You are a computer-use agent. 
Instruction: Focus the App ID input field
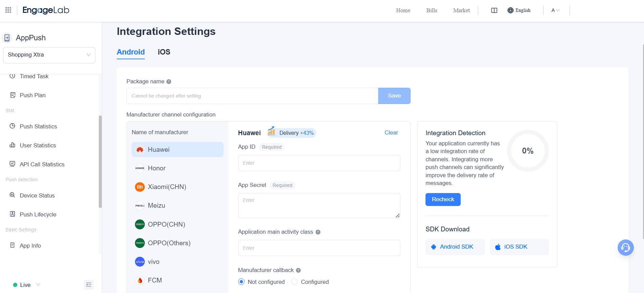pyautogui.click(x=319, y=163)
